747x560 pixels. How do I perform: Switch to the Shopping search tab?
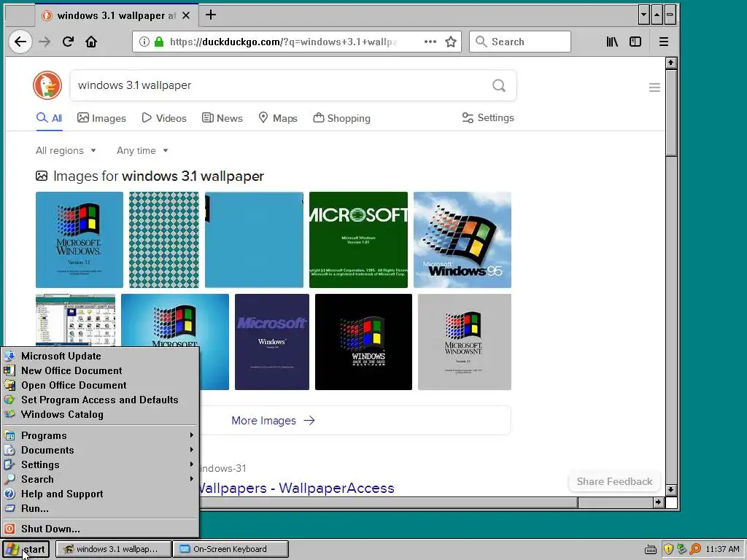point(341,118)
